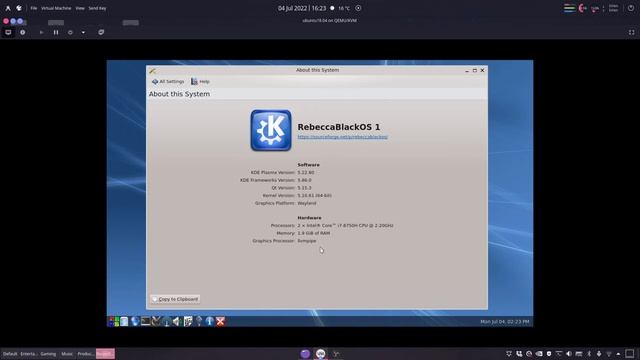
Task: Open Help in About this System toolbar
Action: [x=200, y=82]
